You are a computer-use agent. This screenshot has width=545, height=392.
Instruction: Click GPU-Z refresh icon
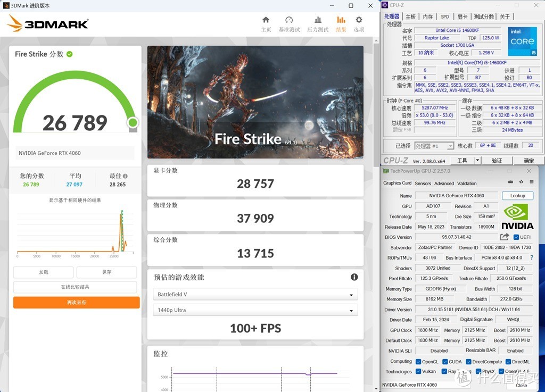[x=521, y=182]
